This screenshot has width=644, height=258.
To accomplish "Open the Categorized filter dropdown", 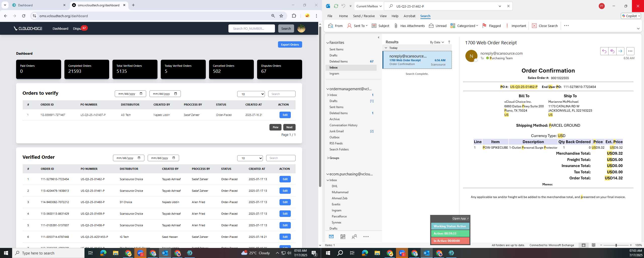I will 464,26.
